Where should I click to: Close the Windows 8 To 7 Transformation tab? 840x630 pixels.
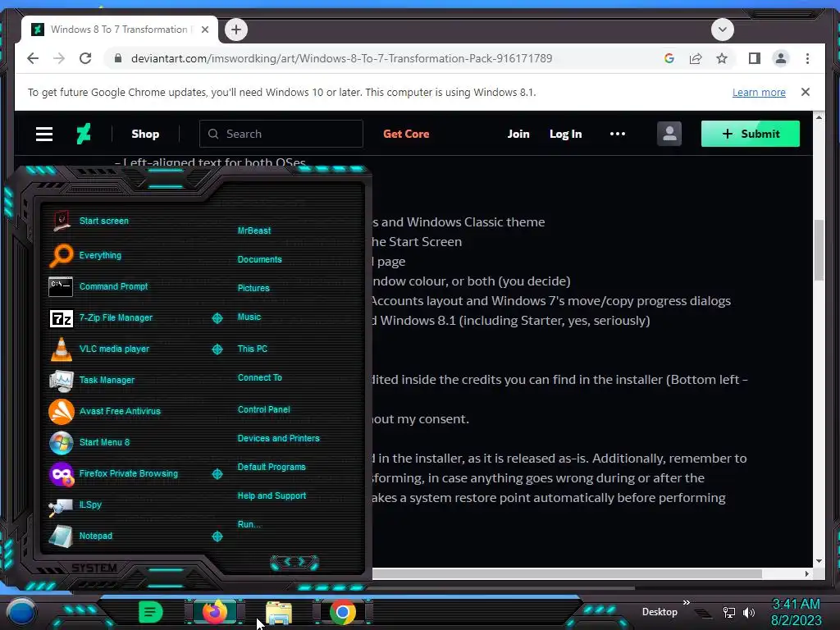point(204,30)
